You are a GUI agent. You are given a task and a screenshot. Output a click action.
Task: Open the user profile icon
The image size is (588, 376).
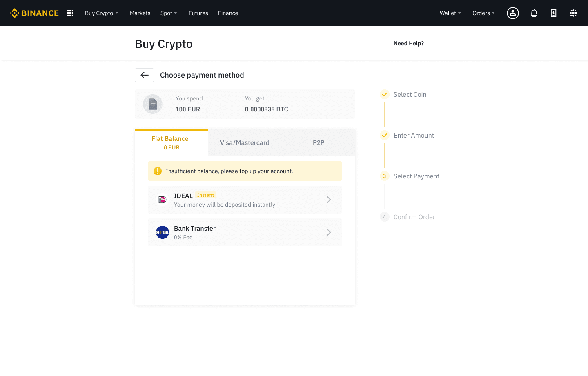[513, 13]
